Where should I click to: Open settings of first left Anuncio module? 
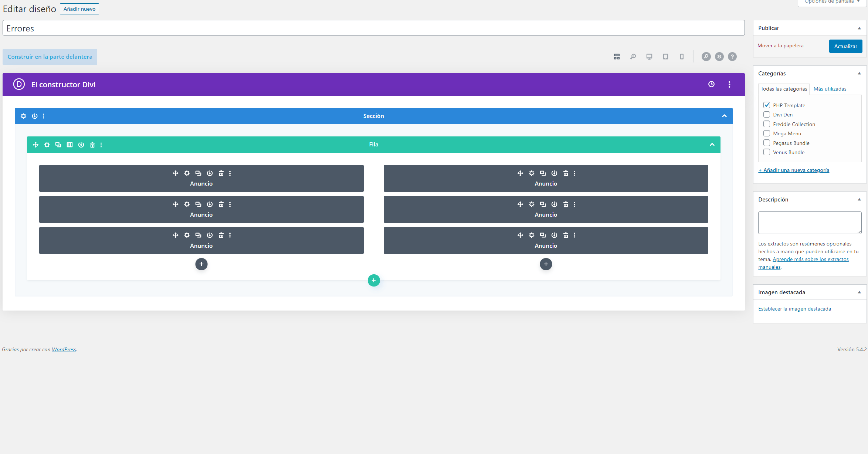click(x=187, y=173)
